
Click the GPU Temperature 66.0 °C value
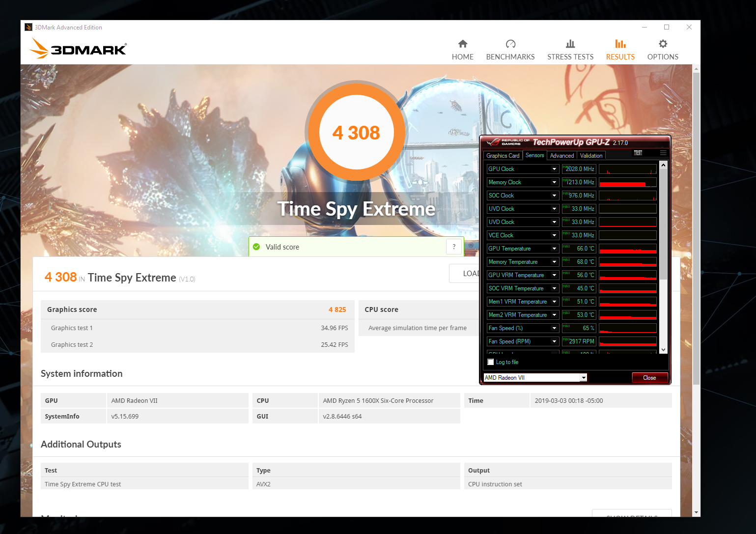pyautogui.click(x=579, y=249)
